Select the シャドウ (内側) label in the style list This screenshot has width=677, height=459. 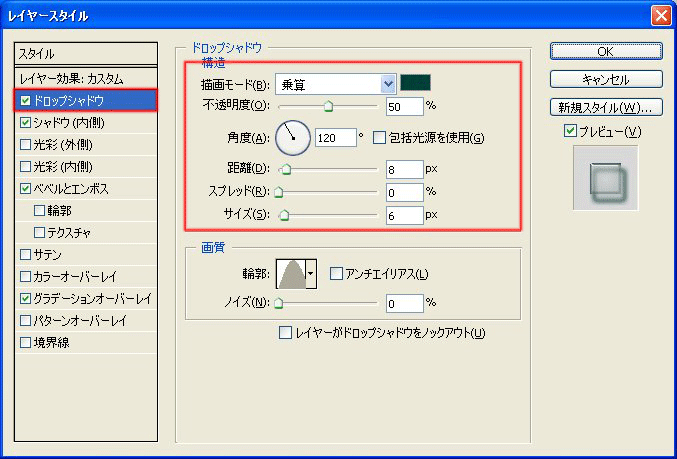[x=69, y=123]
